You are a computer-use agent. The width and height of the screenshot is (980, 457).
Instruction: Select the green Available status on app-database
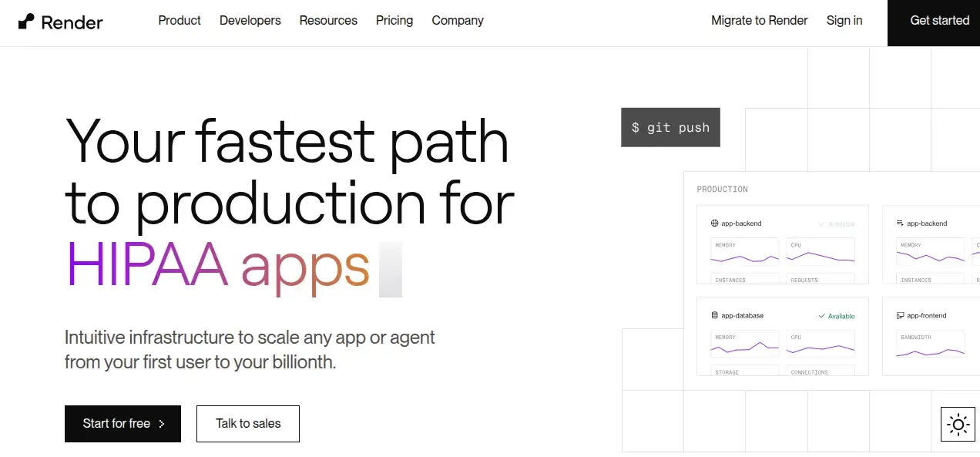point(837,316)
